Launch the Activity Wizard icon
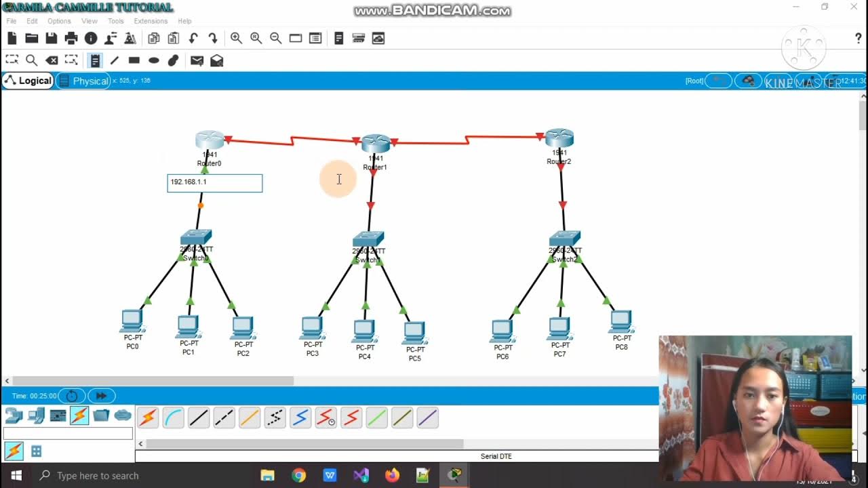Image resolution: width=868 pixels, height=488 pixels. tap(130, 39)
